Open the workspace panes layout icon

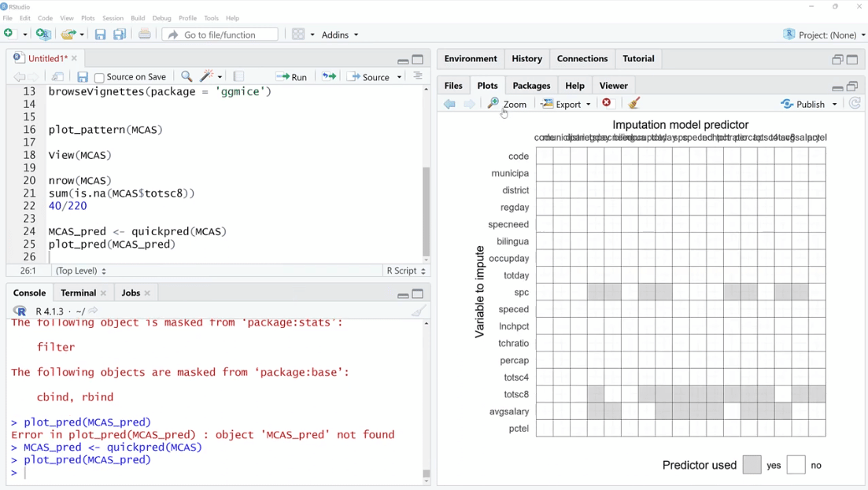(x=298, y=35)
